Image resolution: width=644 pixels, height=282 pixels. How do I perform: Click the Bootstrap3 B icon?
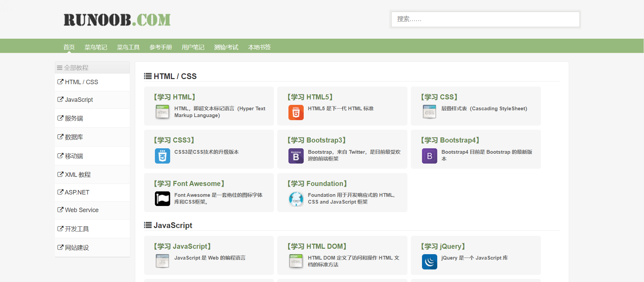tap(296, 156)
